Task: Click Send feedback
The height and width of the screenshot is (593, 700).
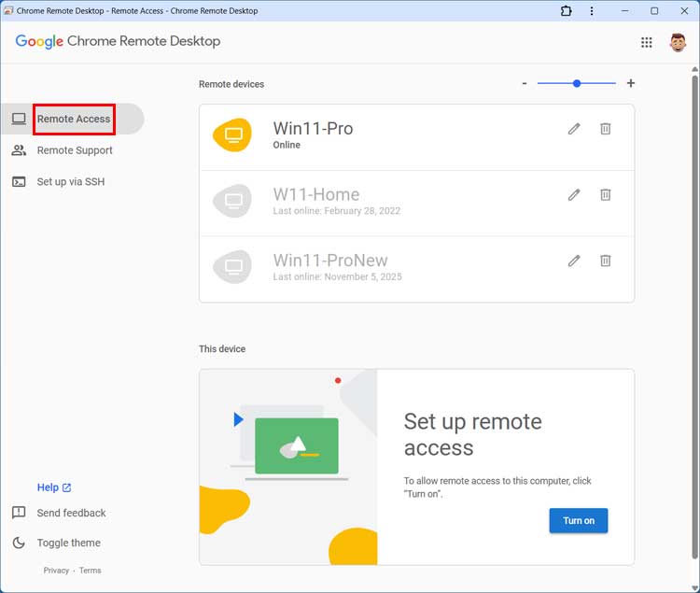Action: coord(72,513)
